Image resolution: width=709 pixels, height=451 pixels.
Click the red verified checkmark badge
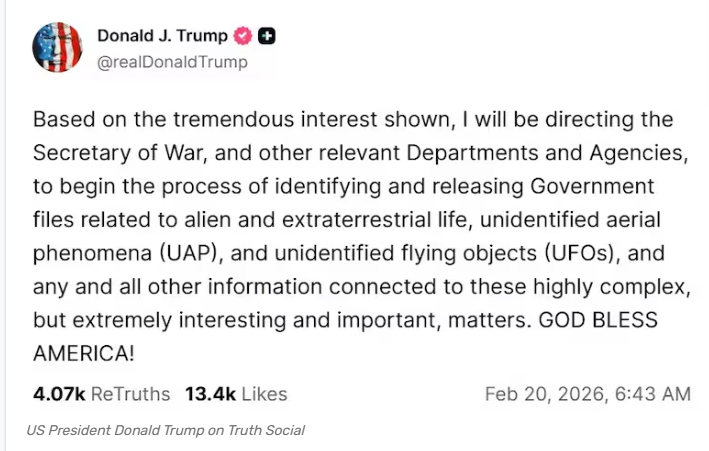(x=242, y=37)
